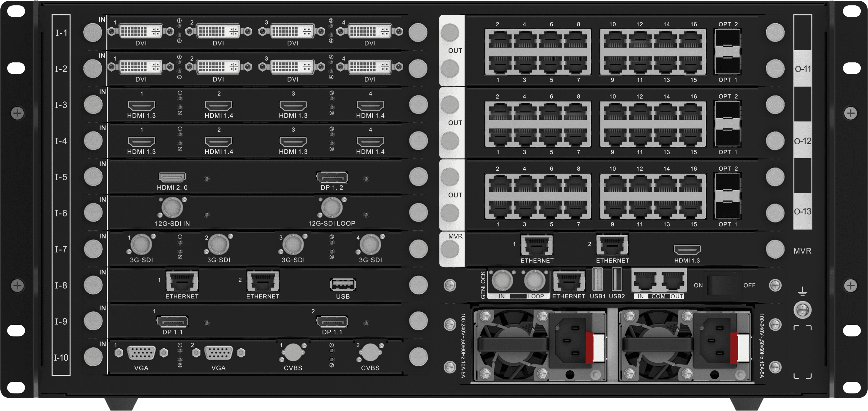Click output Ethernet port 9 on O-12
The width and height of the screenshot is (868, 411).
(x=615, y=137)
